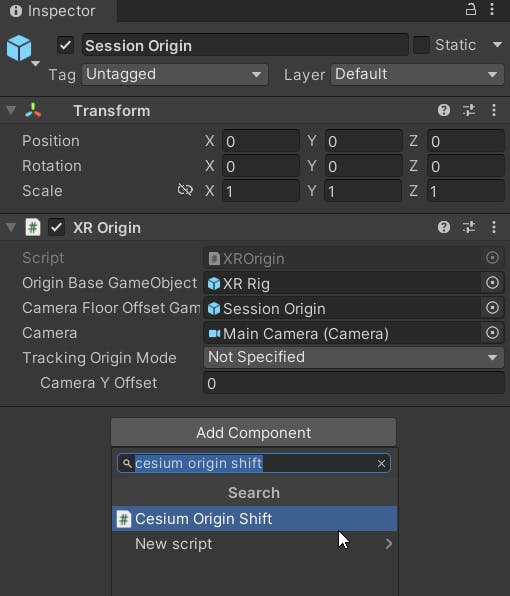
Task: Click the Session Origin name field
Action: pyautogui.click(x=245, y=45)
